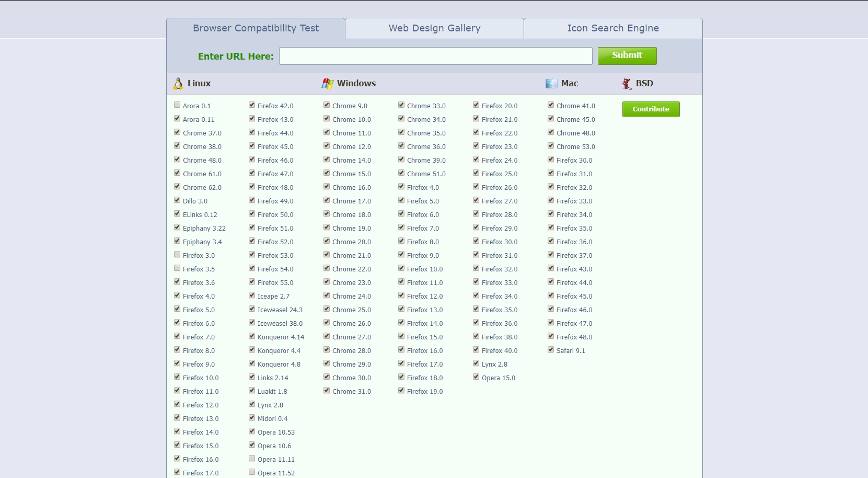Uncheck Iceape 2.7 browser
Screen dimensions: 868x478
pos(252,295)
